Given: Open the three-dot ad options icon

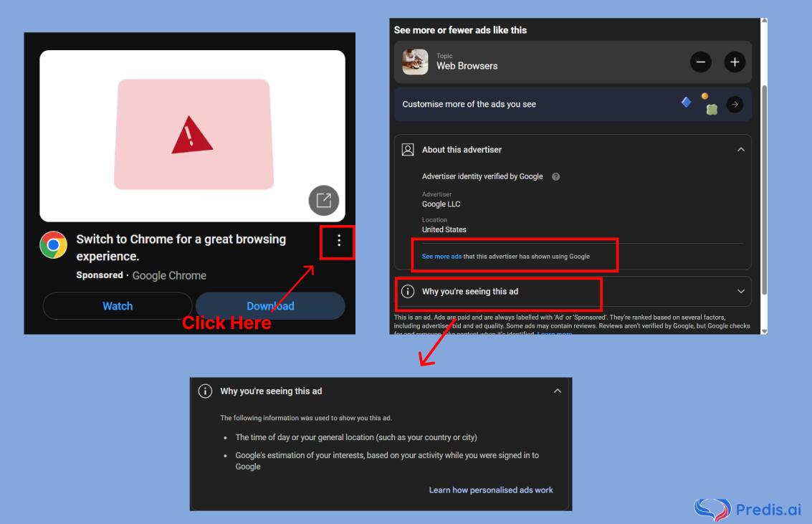Looking at the screenshot, I should [338, 242].
